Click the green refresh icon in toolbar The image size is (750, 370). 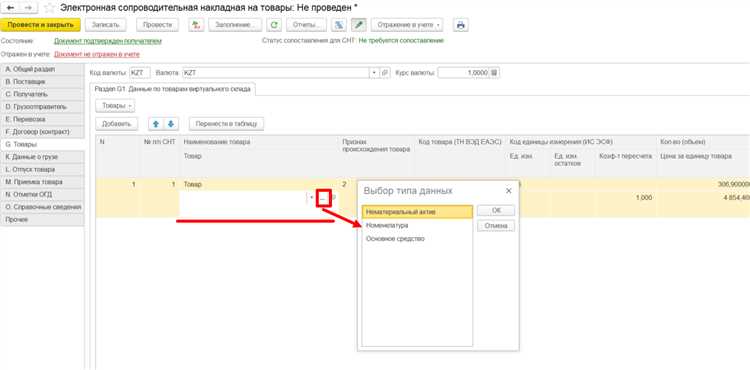coord(274,25)
